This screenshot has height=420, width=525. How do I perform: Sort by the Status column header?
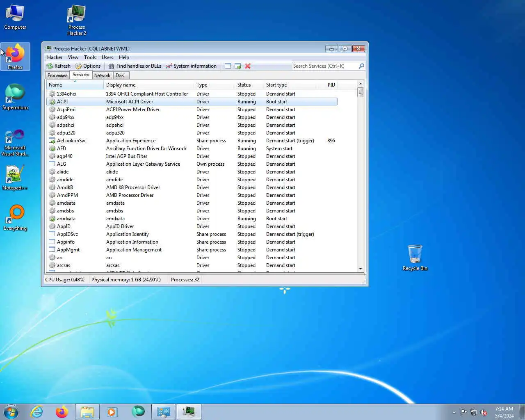click(249, 85)
